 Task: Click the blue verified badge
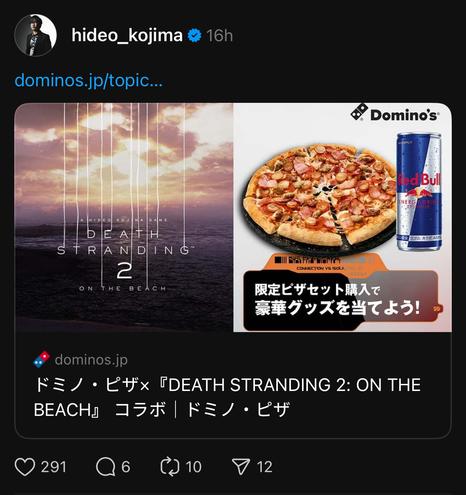click(194, 35)
